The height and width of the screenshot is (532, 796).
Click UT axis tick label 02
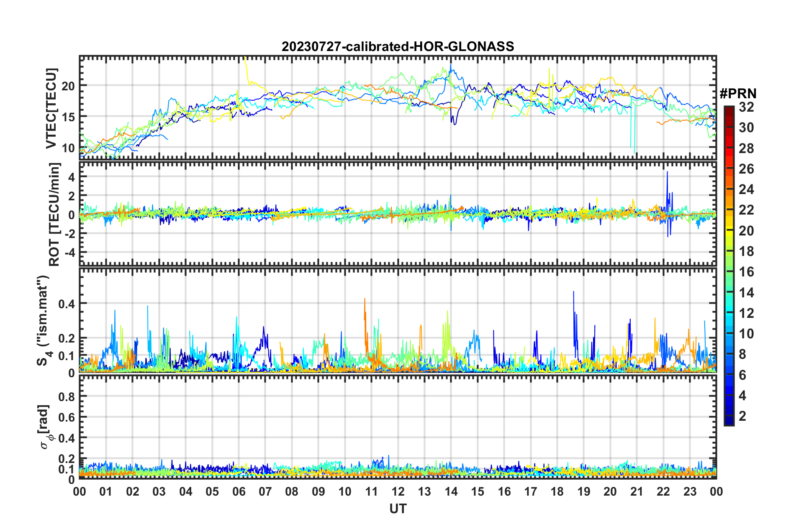pos(133,492)
